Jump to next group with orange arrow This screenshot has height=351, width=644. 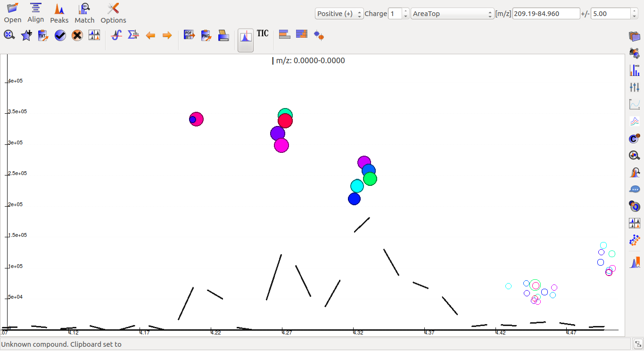tap(167, 34)
